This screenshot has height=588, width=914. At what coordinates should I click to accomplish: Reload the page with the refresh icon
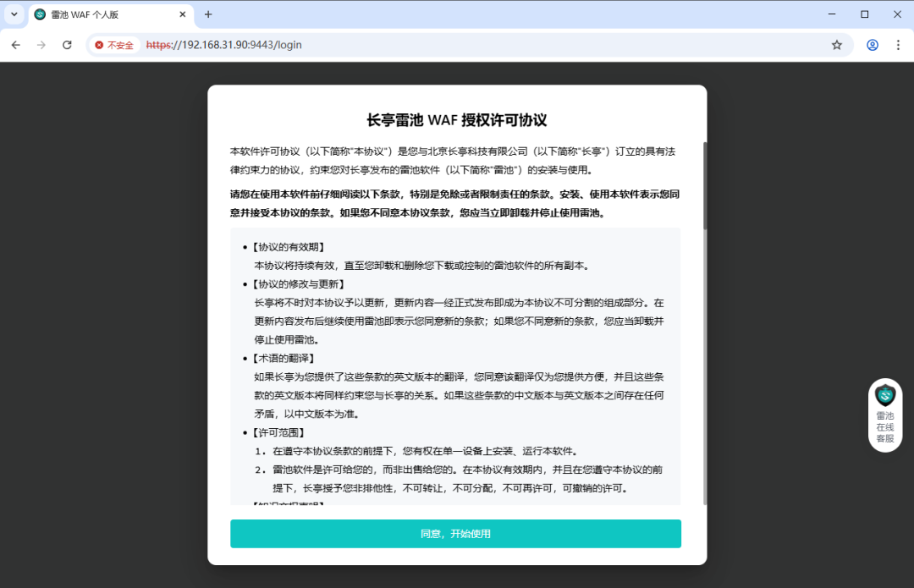coord(67,45)
